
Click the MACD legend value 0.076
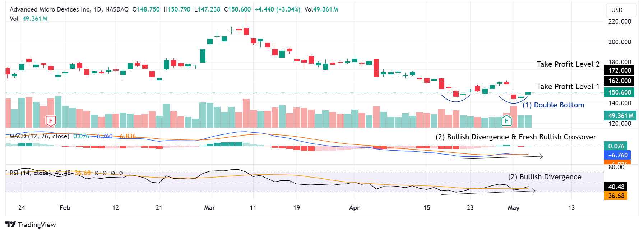(x=81, y=136)
